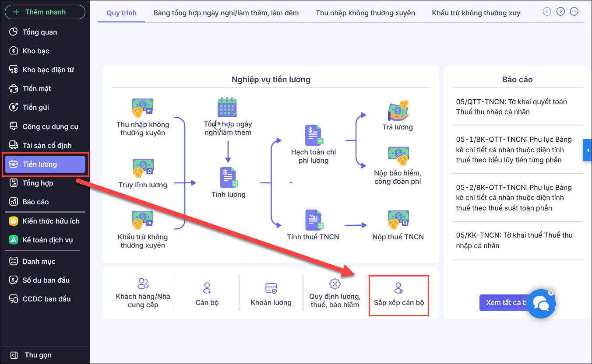Select CCDC ban đầu in the sidebar
The width and height of the screenshot is (592, 364).
click(45, 299)
